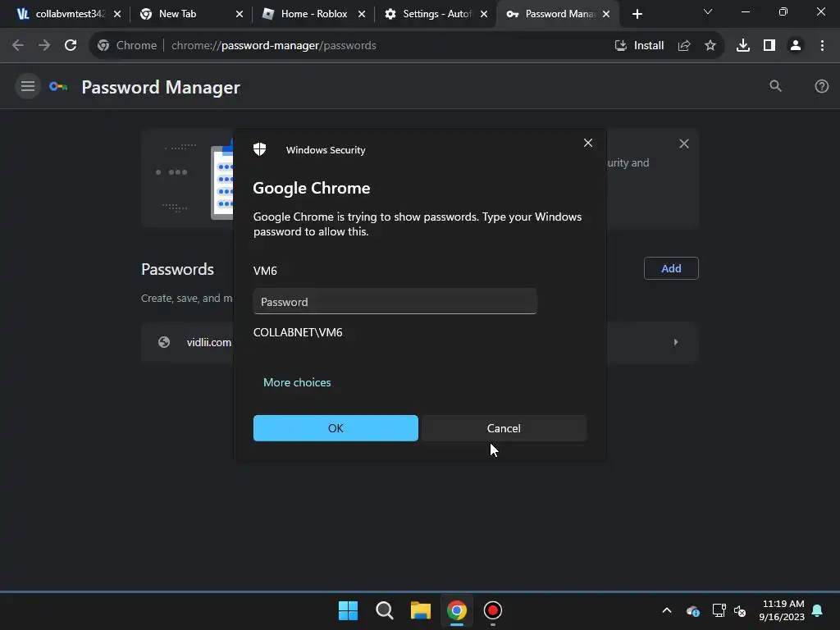Toggle the Chrome side panel
Viewport: 840px width, 630px height.
769,46
